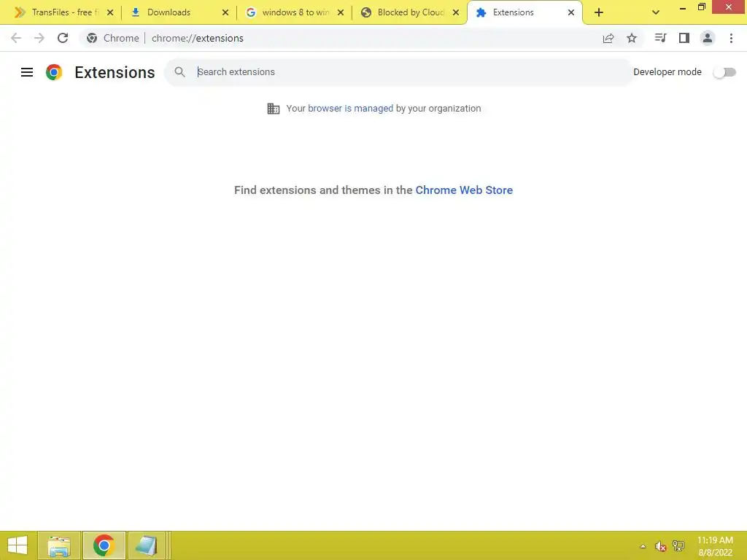The height and width of the screenshot is (560, 747).
Task: Open Chrome's three-dot menu
Action: (731, 38)
